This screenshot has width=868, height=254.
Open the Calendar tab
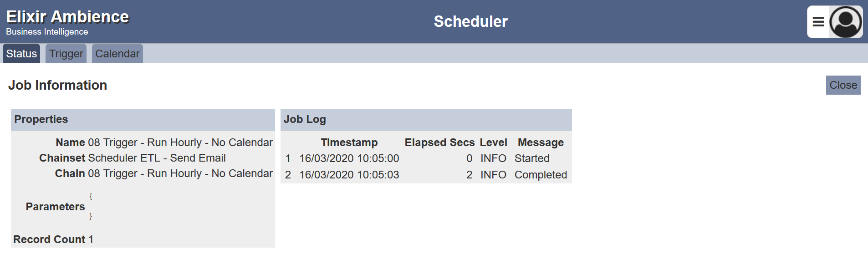coord(117,54)
